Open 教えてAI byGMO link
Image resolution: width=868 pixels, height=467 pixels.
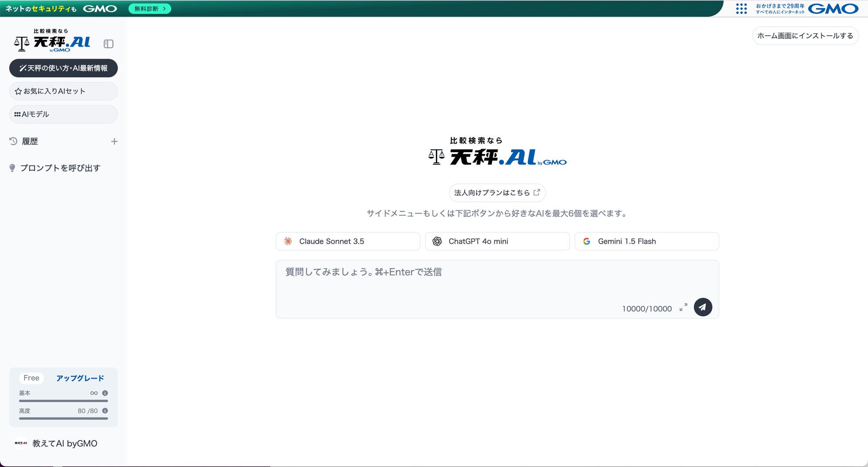pyautogui.click(x=65, y=443)
